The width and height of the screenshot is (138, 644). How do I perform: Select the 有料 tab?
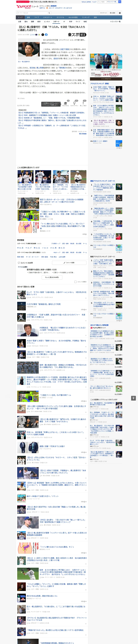tap(95, 17)
